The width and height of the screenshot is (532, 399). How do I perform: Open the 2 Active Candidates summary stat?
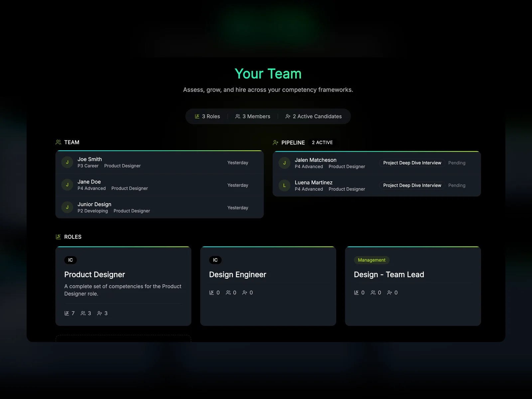tap(314, 116)
